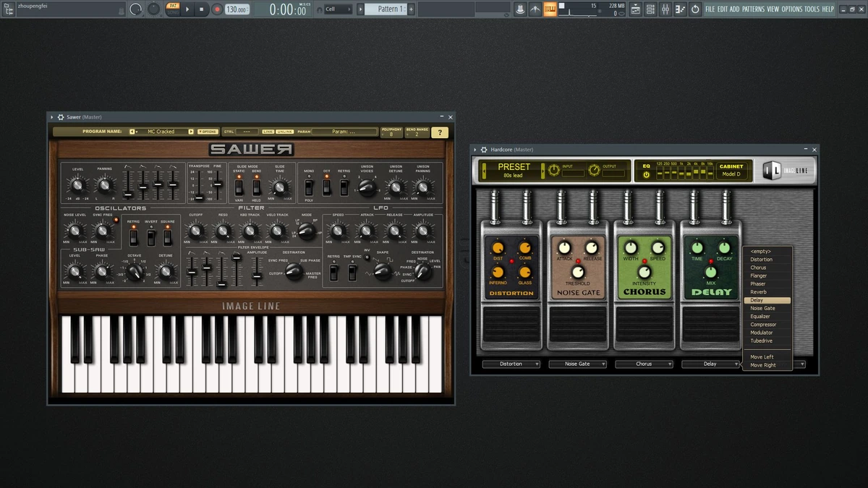Click the Delay pedal MIX knob

click(x=710, y=272)
